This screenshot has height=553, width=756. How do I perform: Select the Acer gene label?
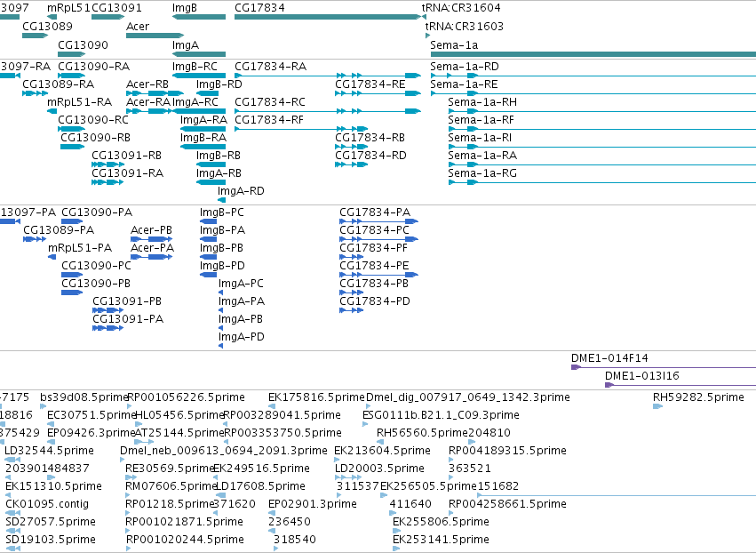click(138, 27)
